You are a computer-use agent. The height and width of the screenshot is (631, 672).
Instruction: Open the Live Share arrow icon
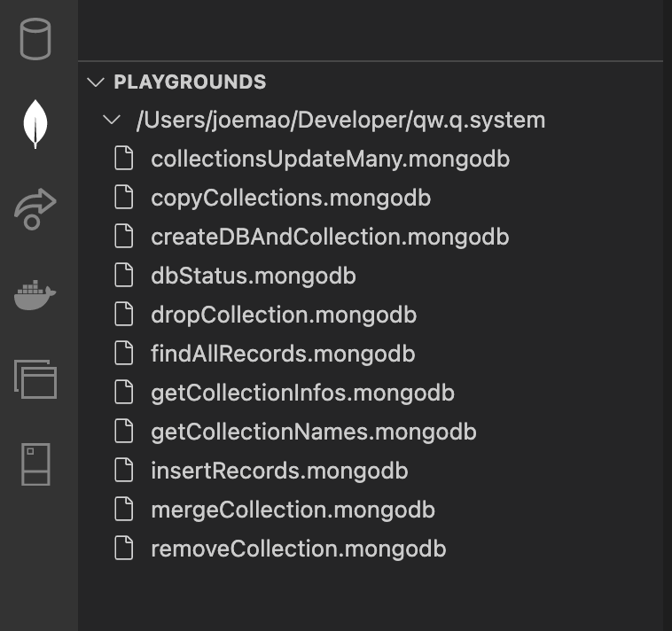(x=35, y=209)
